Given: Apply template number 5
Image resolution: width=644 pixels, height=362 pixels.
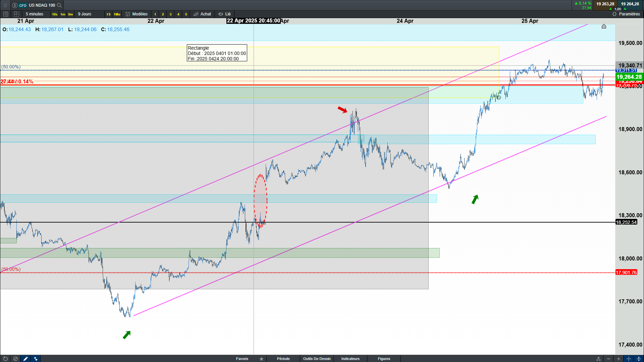Looking at the screenshot, I should click(186, 14).
